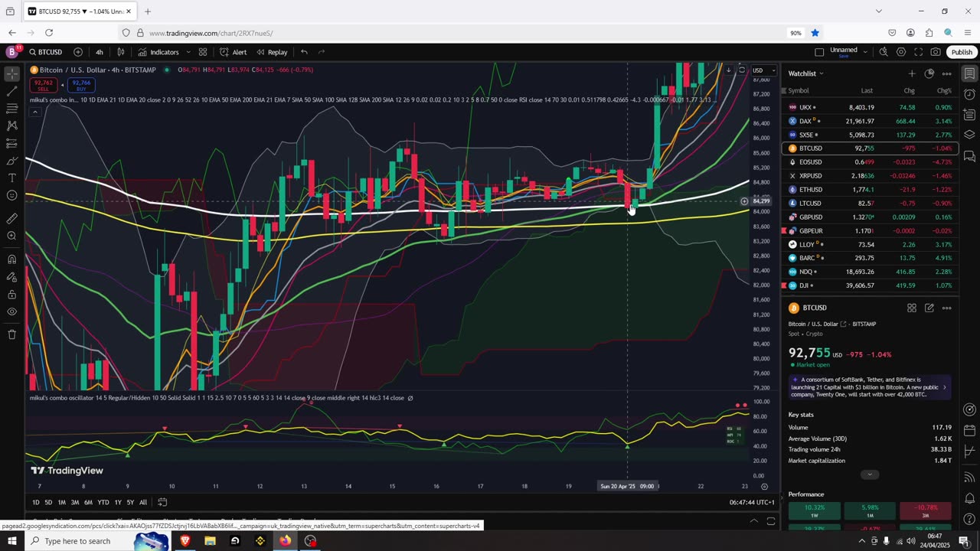Toggle magnet mode for drawings
The image size is (980, 551).
[x=11, y=259]
